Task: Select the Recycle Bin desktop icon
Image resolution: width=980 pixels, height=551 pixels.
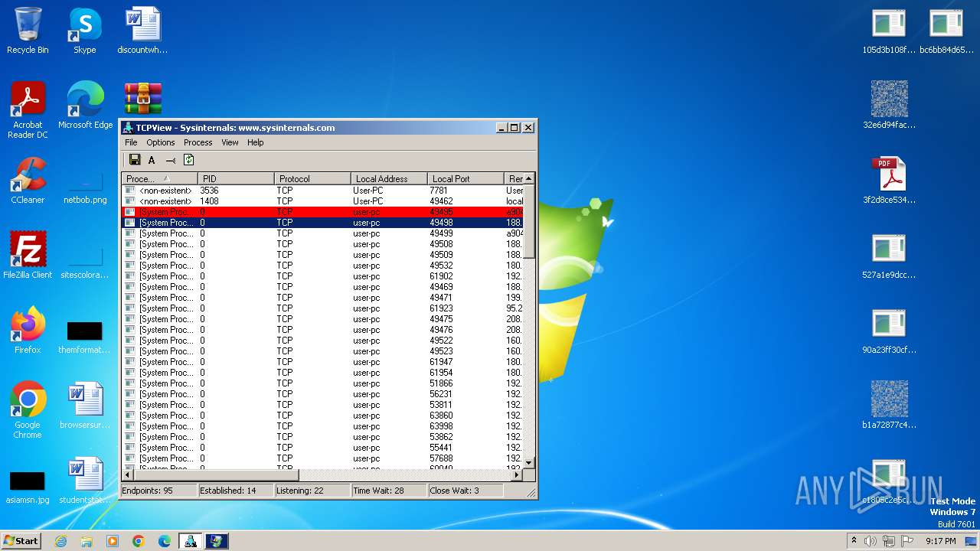Action: (28, 31)
